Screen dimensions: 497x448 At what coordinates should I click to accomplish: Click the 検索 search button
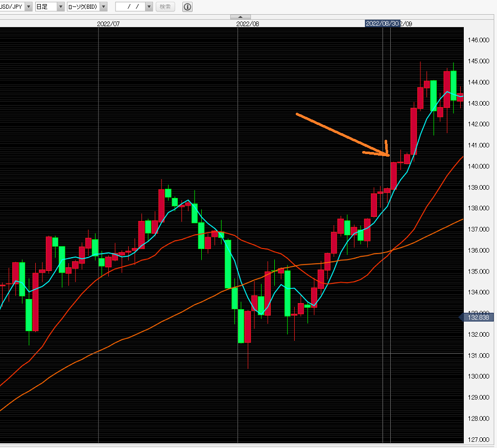(165, 7)
